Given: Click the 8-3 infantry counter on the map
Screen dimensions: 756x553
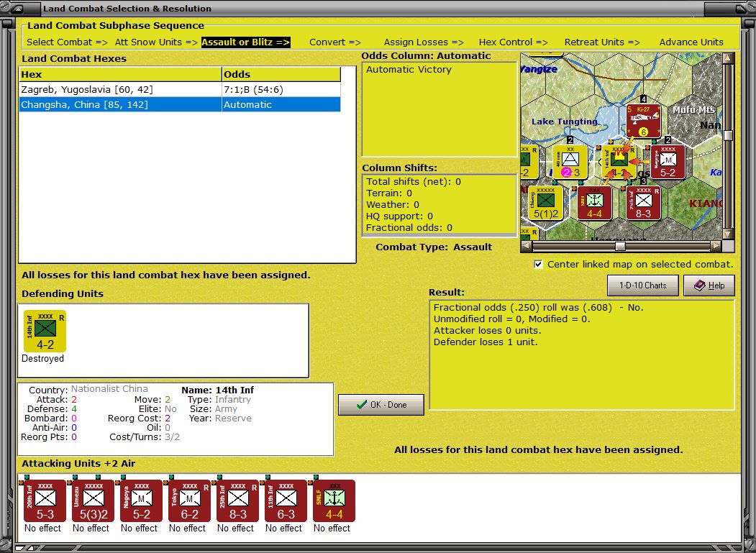Looking at the screenshot, I should (x=643, y=203).
